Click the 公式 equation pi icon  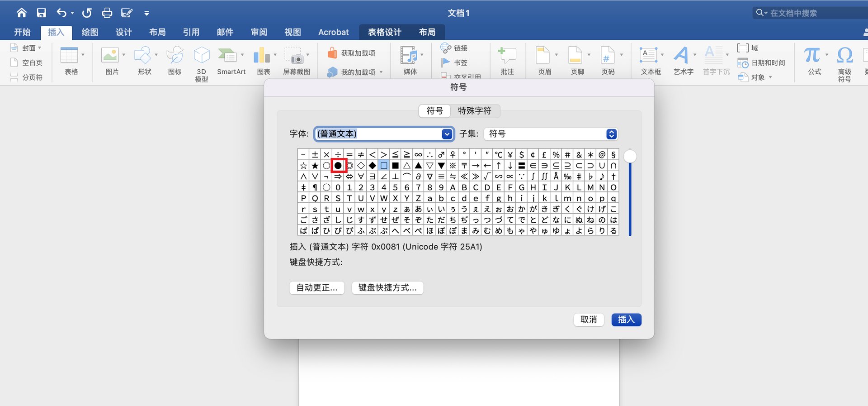[812, 55]
